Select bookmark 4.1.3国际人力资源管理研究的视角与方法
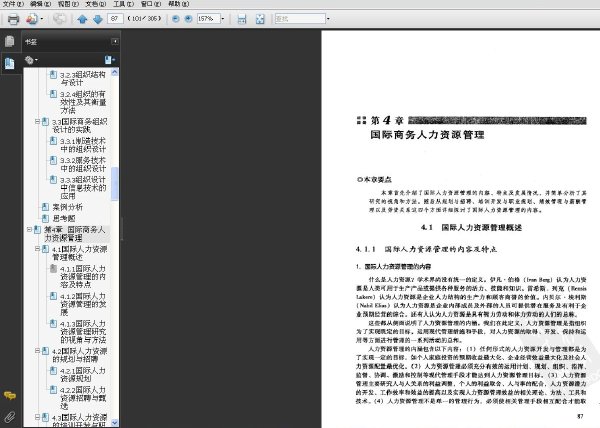The image size is (600, 428). tap(83, 332)
